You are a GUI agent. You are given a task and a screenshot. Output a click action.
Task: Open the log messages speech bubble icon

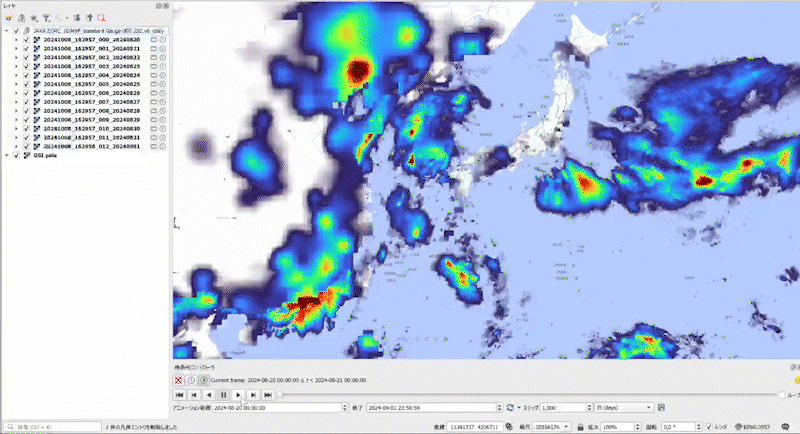click(785, 426)
